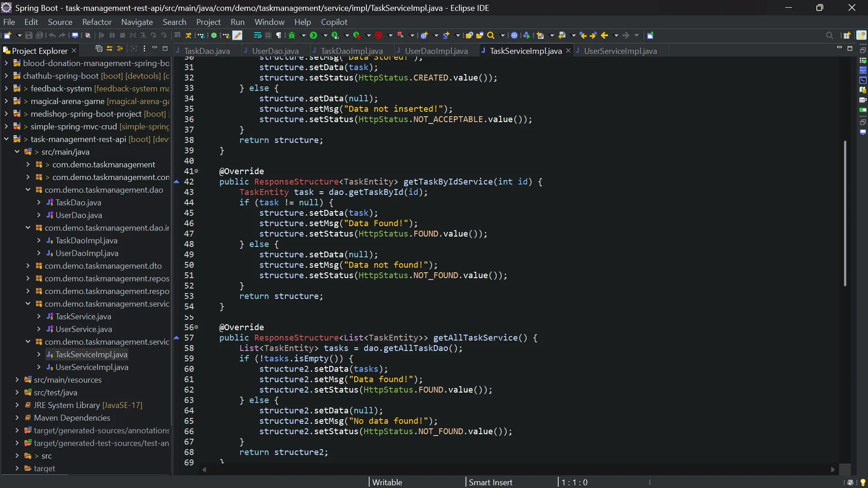Collapse the com.demo.taskmanagement.dao package
The width and height of the screenshot is (868, 488).
(28, 190)
